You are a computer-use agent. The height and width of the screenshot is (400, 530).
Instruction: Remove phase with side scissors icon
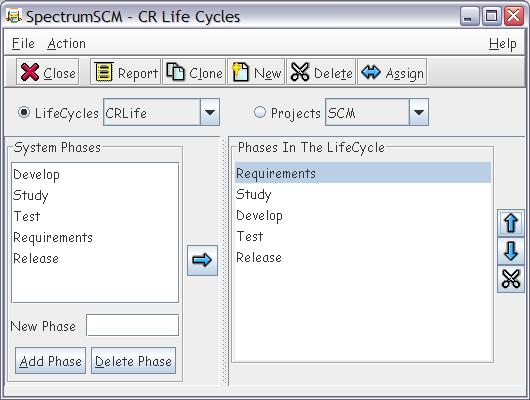point(511,279)
